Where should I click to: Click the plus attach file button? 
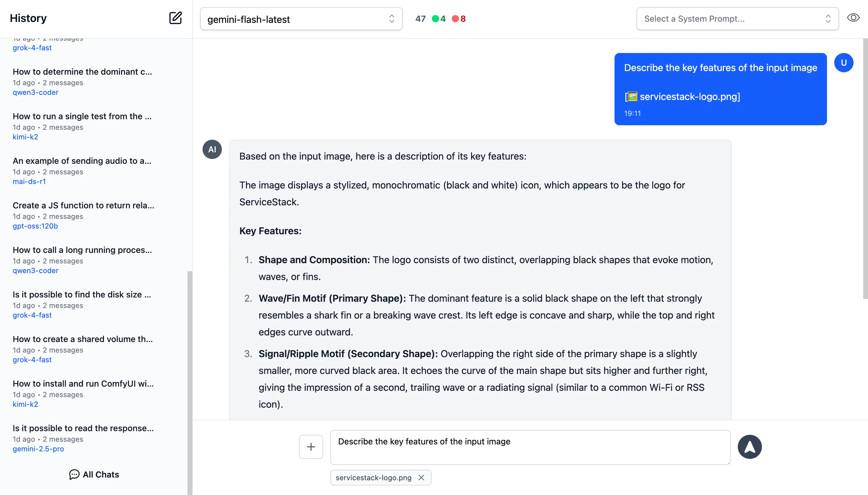pyautogui.click(x=311, y=447)
